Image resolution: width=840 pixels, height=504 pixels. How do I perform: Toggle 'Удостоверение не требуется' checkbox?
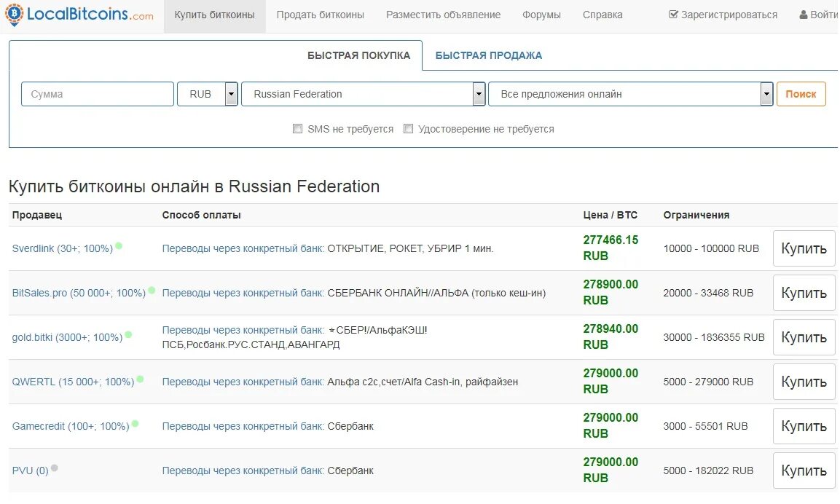(x=408, y=128)
